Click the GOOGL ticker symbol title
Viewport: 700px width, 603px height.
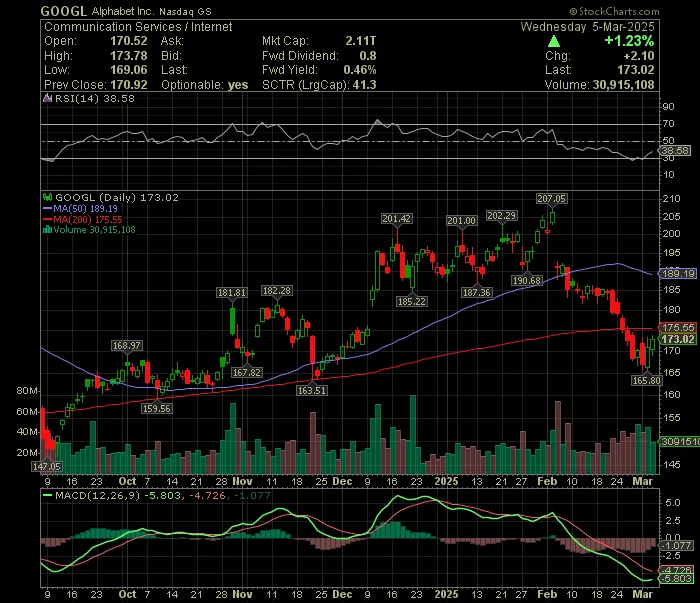[64, 11]
